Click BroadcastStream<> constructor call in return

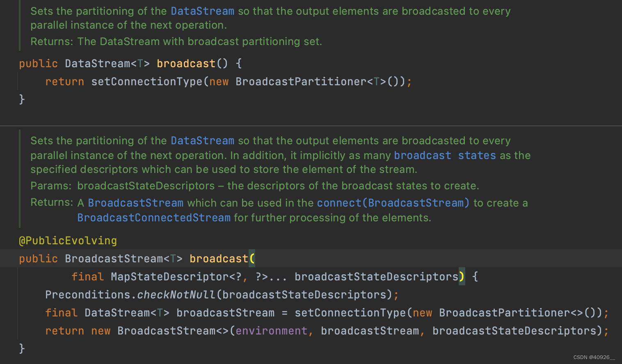click(x=173, y=331)
